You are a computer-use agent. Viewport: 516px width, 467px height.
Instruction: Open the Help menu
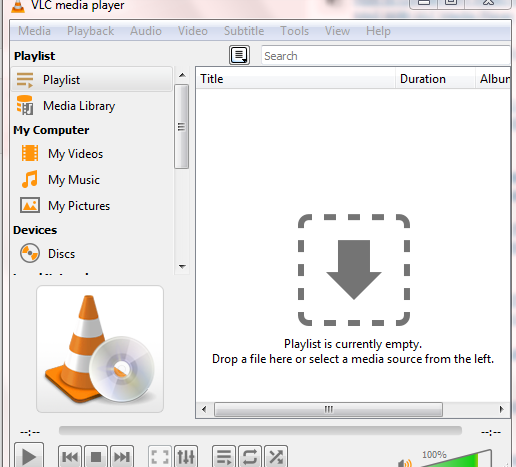378,31
